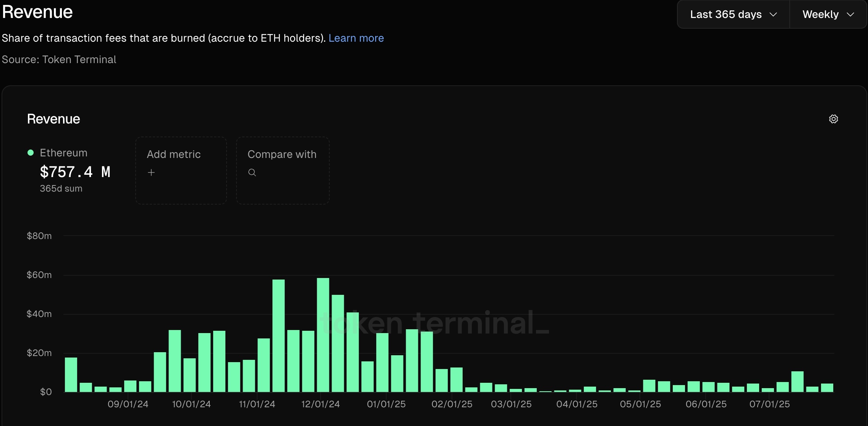Open the Last 365 days dropdown

coord(734,15)
